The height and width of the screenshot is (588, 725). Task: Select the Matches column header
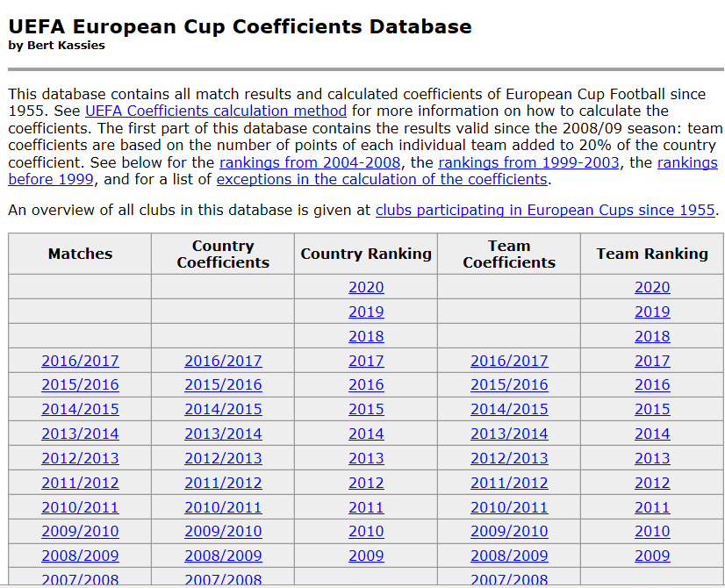pos(80,254)
